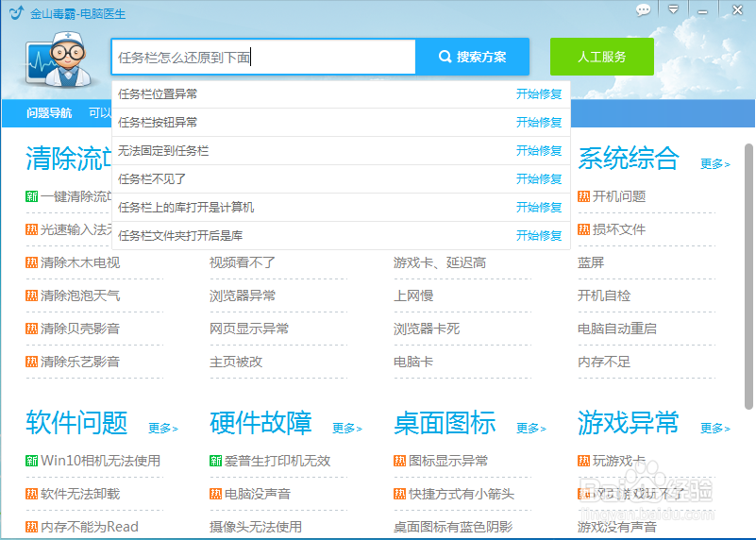This screenshot has width=756, height=540.
Task: Open 浏览器卡死 item
Action: pyautogui.click(x=427, y=329)
